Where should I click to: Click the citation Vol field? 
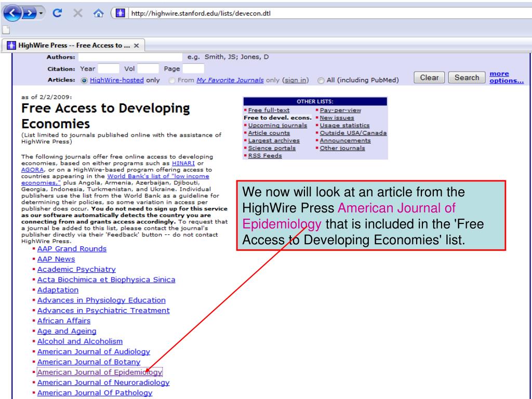(148, 69)
